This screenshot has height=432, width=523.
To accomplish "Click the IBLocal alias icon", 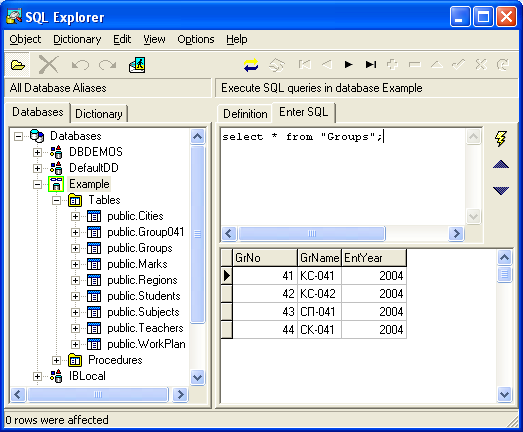I will click(x=56, y=376).
